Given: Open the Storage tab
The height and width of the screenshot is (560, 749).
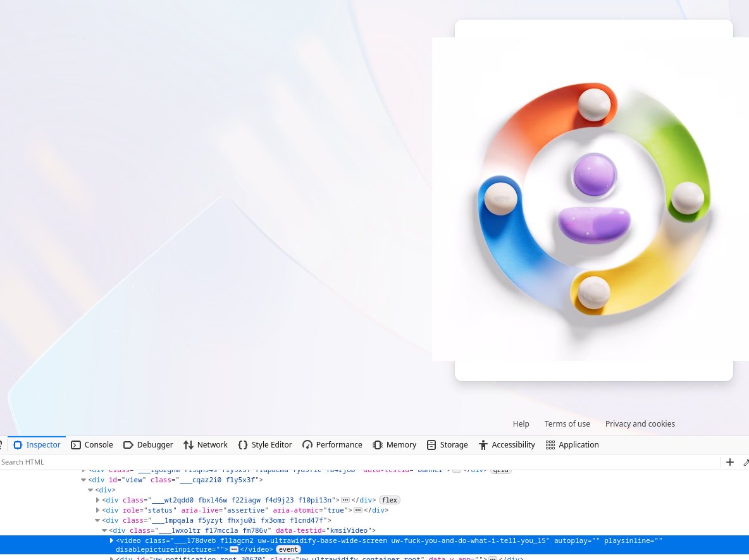Looking at the screenshot, I should [x=447, y=444].
